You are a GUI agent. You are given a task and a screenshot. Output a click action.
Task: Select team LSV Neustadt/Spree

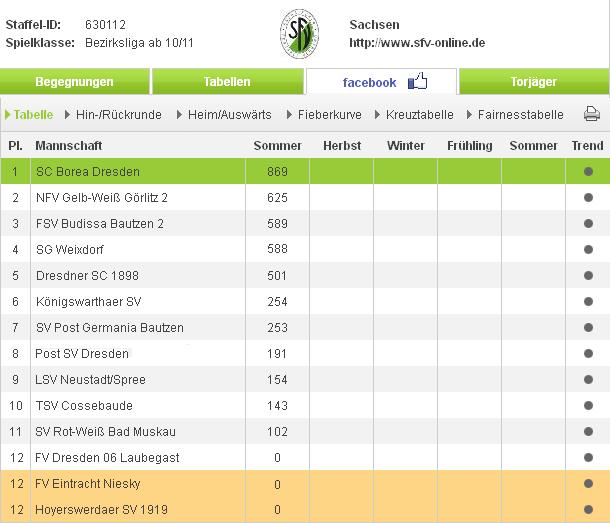click(x=90, y=379)
